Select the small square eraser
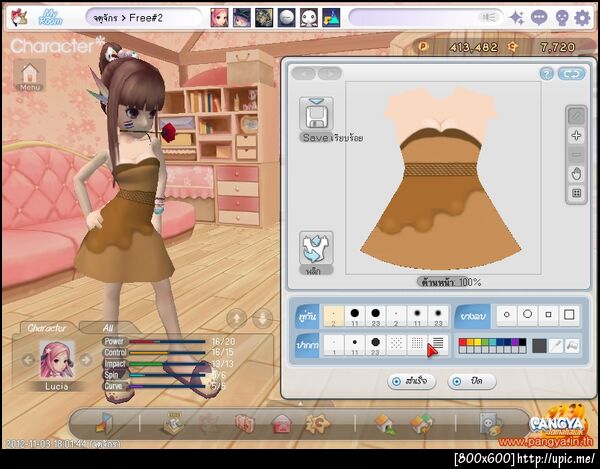 click(x=548, y=315)
